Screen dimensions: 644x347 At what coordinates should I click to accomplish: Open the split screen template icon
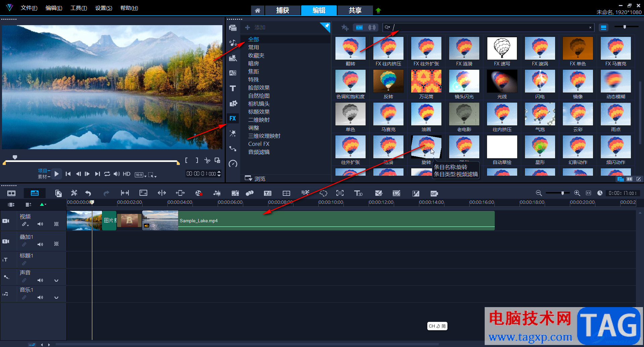tap(286, 193)
